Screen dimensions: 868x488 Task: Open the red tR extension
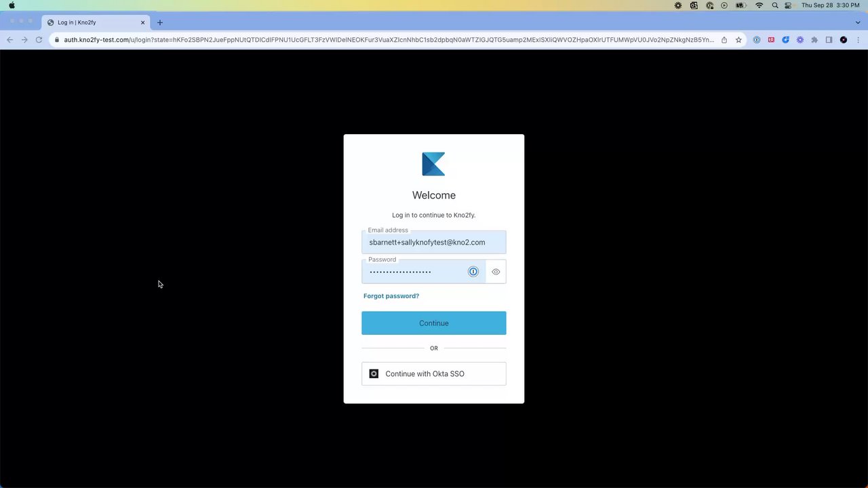click(771, 40)
